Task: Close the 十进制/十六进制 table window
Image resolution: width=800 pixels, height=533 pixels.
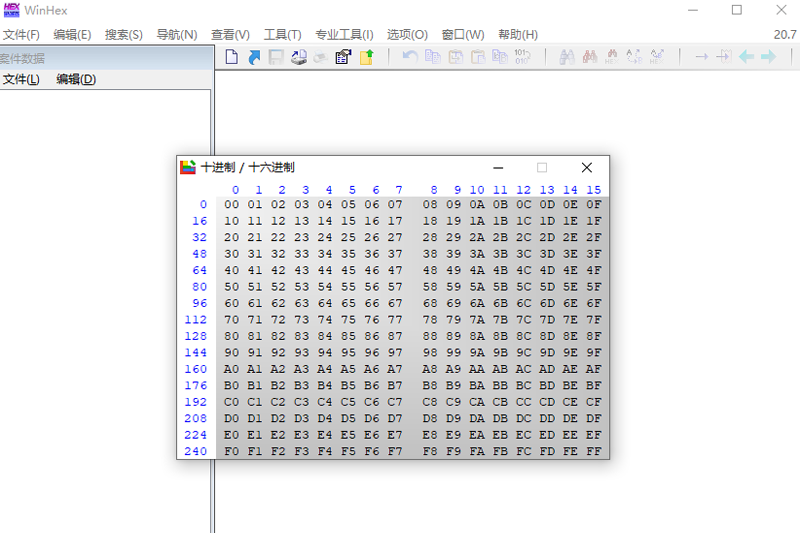Action: tap(587, 167)
